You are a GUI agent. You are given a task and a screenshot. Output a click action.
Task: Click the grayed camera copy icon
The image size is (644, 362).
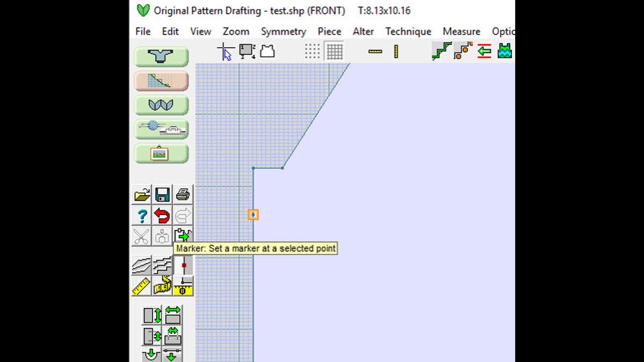[162, 236]
